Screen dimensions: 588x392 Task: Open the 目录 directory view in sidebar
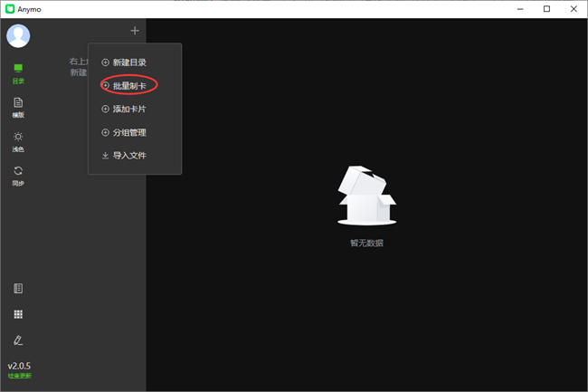(18, 72)
